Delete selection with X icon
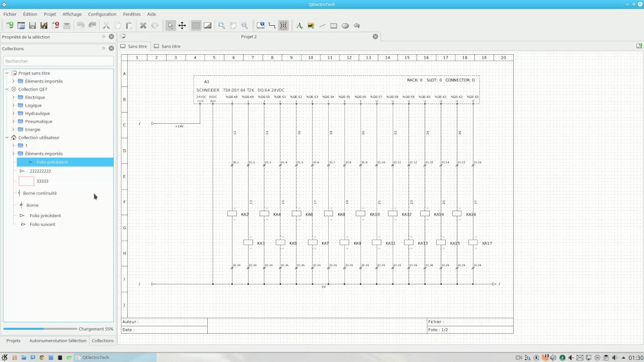Screen dimensions: 644x362 pyautogui.click(x=143, y=26)
